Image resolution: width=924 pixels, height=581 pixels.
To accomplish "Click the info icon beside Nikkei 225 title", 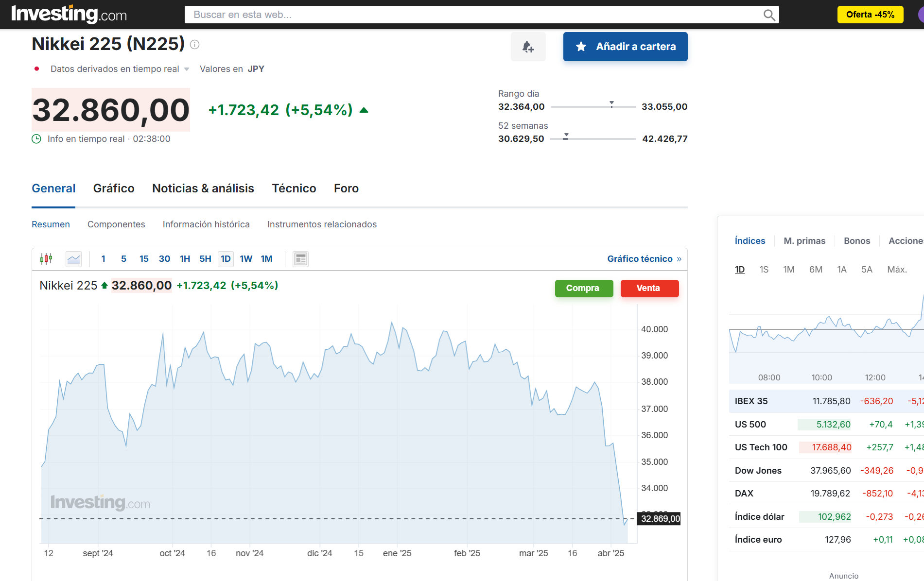I will pyautogui.click(x=194, y=45).
